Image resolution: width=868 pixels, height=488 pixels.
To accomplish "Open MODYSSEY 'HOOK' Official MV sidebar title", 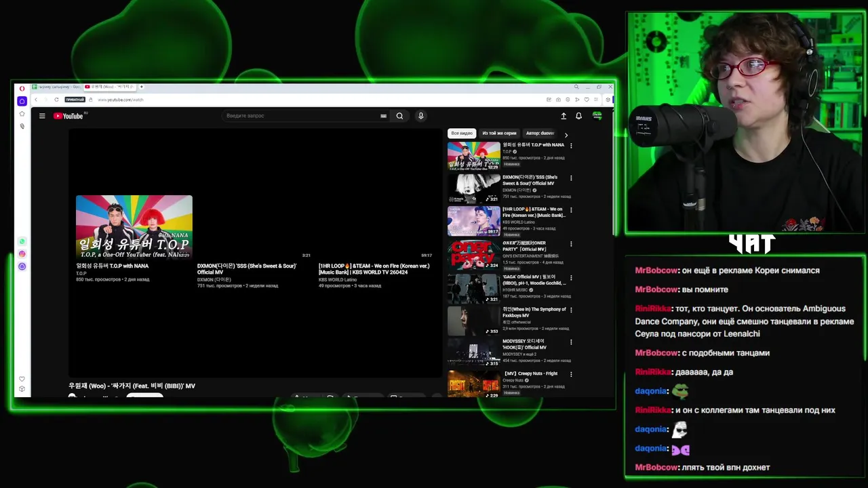I will (x=524, y=344).
